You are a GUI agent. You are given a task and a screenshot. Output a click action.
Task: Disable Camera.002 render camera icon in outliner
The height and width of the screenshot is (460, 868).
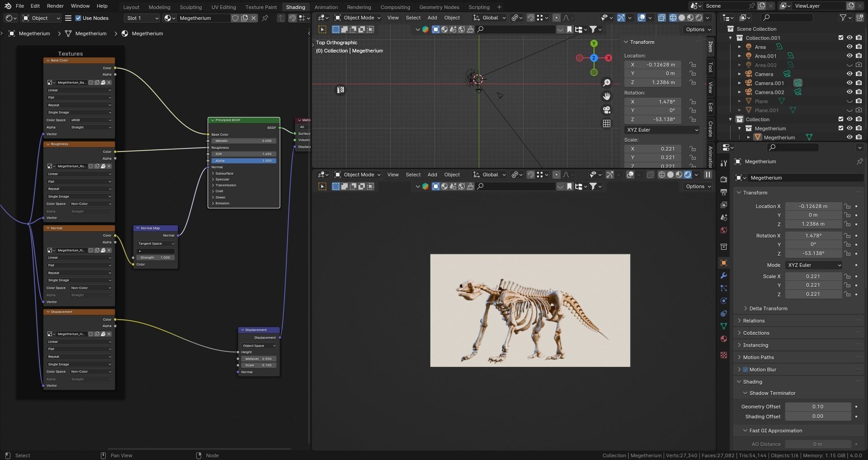coord(859,92)
